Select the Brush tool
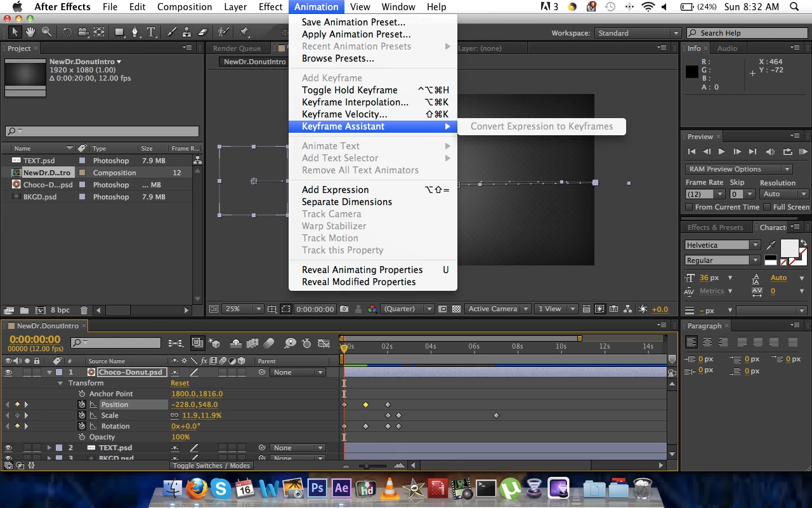Screen dimensions: 812x508 [x=171, y=32]
